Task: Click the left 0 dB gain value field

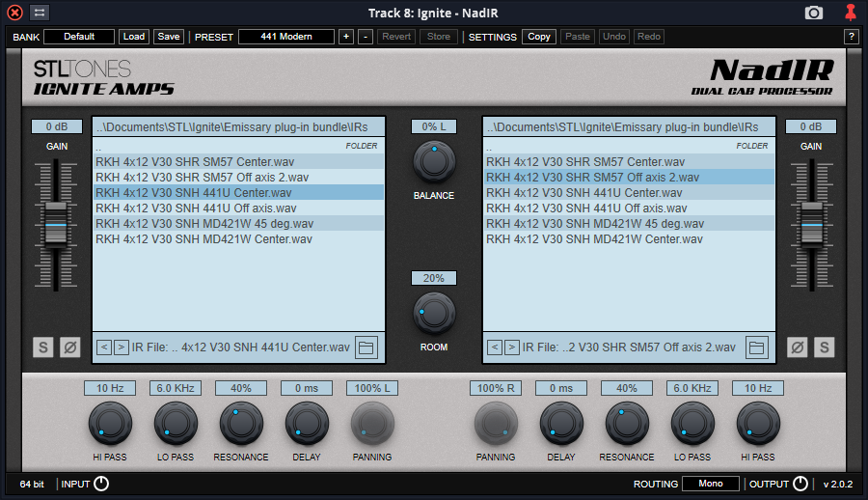Action: point(57,127)
